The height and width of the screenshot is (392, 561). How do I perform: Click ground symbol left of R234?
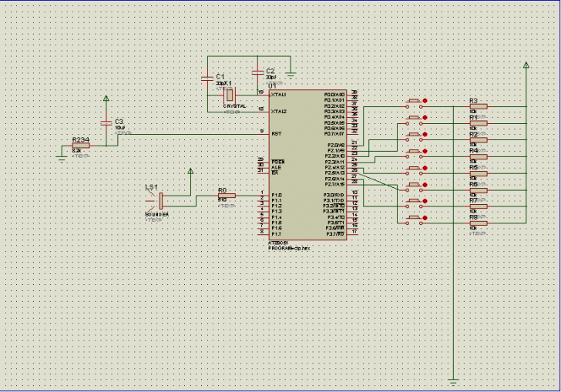click(x=62, y=159)
